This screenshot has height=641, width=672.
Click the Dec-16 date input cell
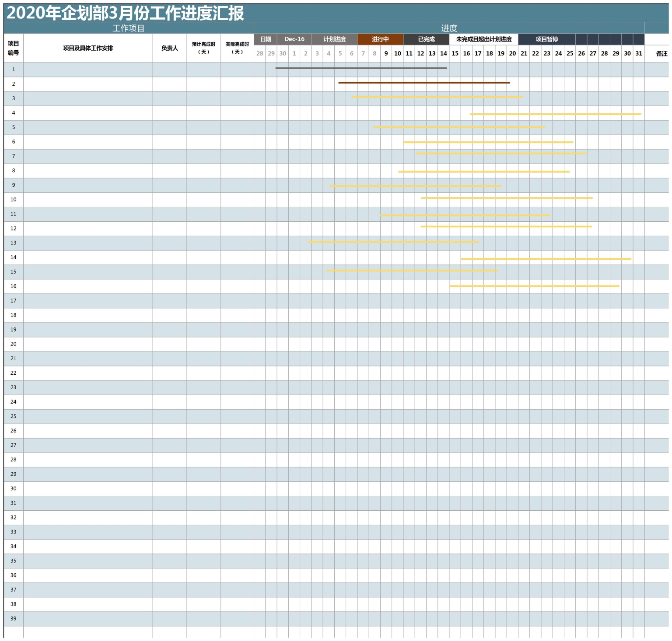tap(294, 39)
